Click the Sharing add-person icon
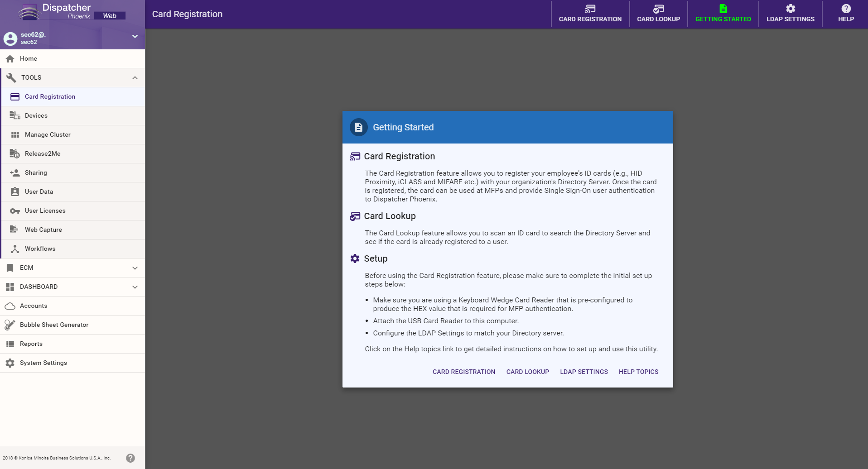The width and height of the screenshot is (868, 469). [x=15, y=173]
